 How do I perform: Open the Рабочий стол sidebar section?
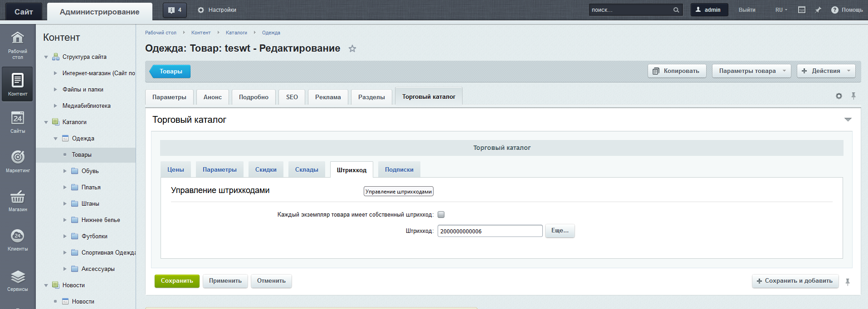coord(18,44)
